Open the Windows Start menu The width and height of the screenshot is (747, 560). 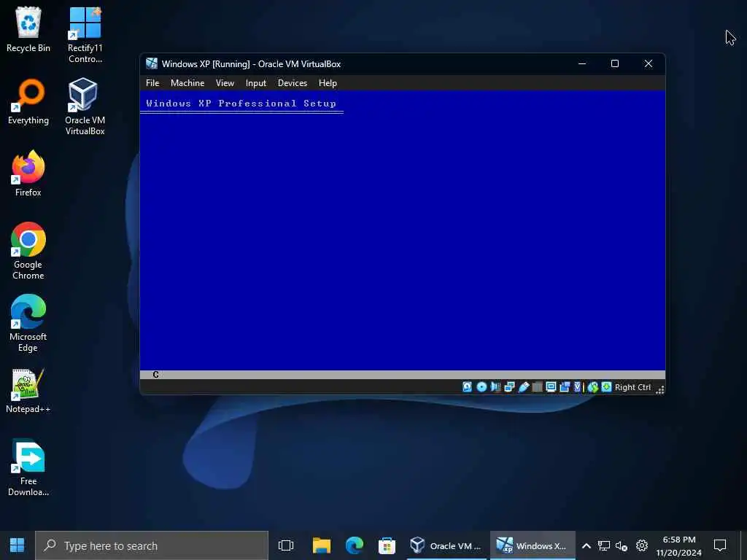[x=18, y=545]
